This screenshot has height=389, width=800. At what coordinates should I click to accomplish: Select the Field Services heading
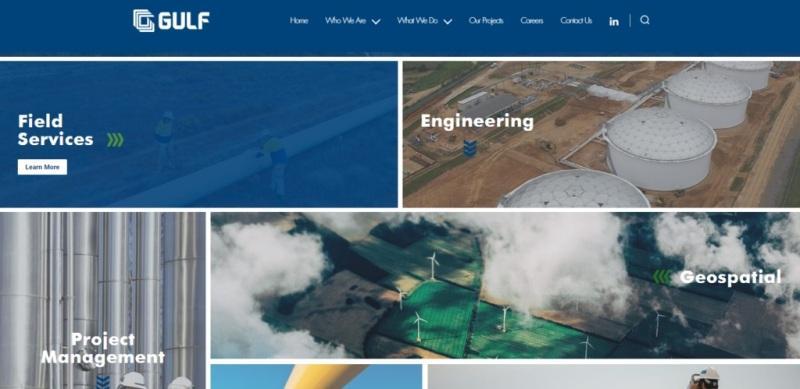click(56, 130)
